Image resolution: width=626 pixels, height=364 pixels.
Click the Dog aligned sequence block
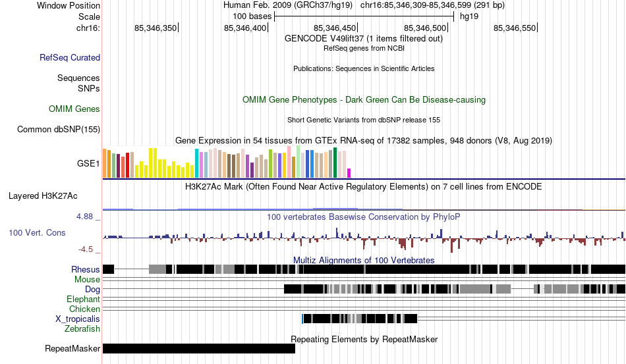454,289
